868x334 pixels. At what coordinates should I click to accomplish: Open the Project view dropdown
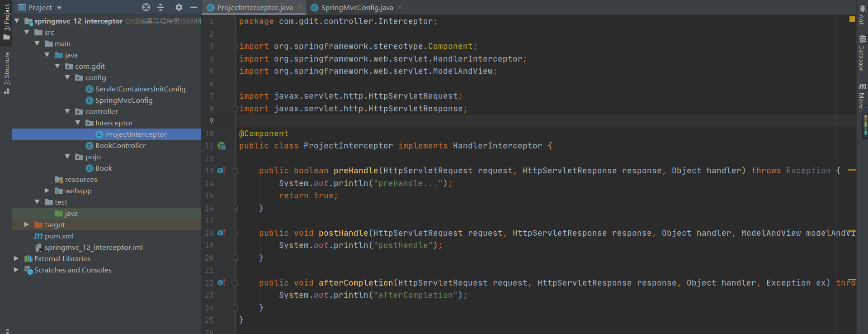click(59, 8)
